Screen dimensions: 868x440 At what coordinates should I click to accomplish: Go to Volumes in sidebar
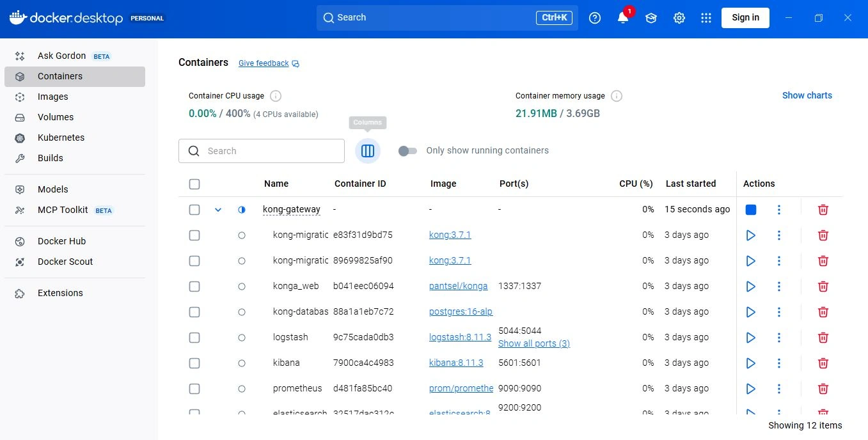(x=75, y=117)
